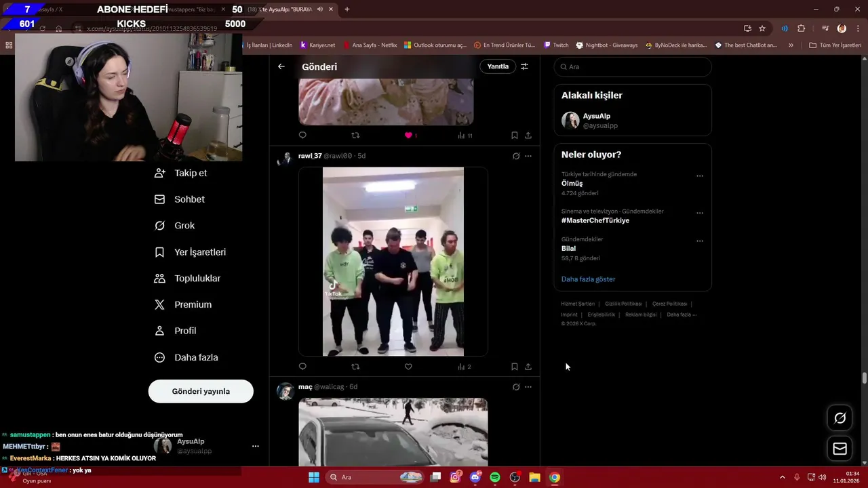Open options for the Ölmüş trend

point(700,176)
